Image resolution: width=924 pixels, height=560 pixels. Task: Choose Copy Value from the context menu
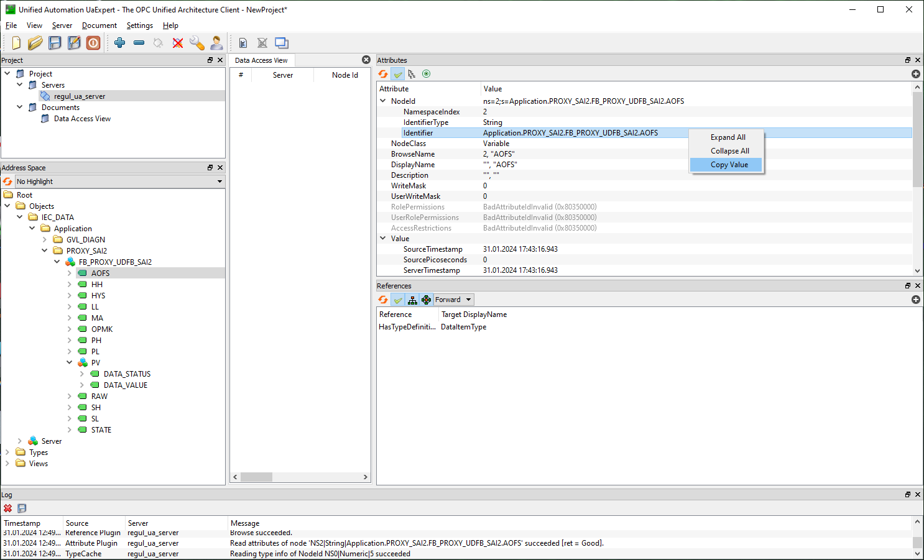pos(729,165)
